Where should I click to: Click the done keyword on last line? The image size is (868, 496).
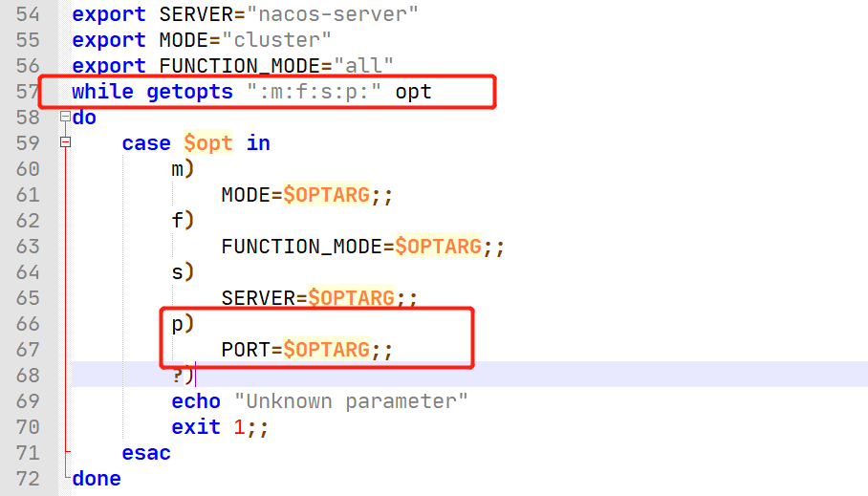(x=97, y=478)
